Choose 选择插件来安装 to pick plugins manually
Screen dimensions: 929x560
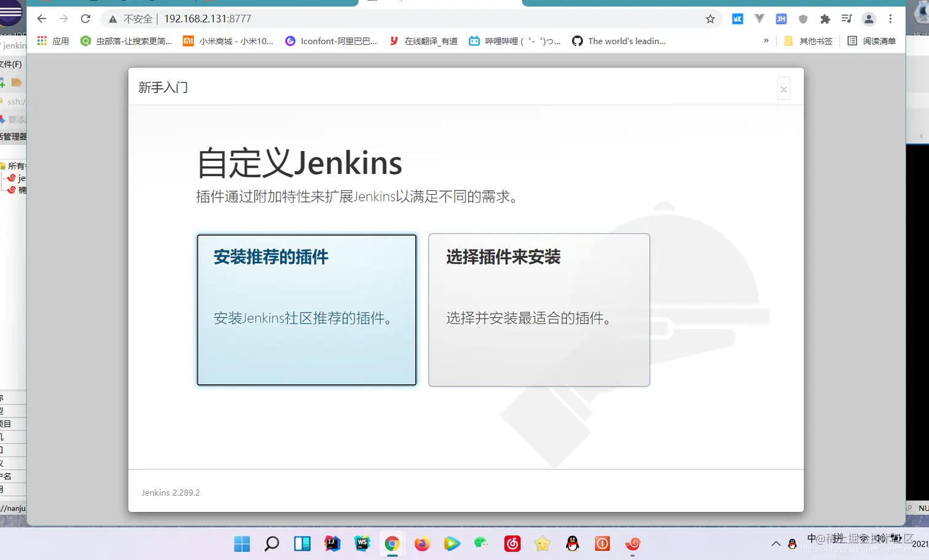pos(539,309)
